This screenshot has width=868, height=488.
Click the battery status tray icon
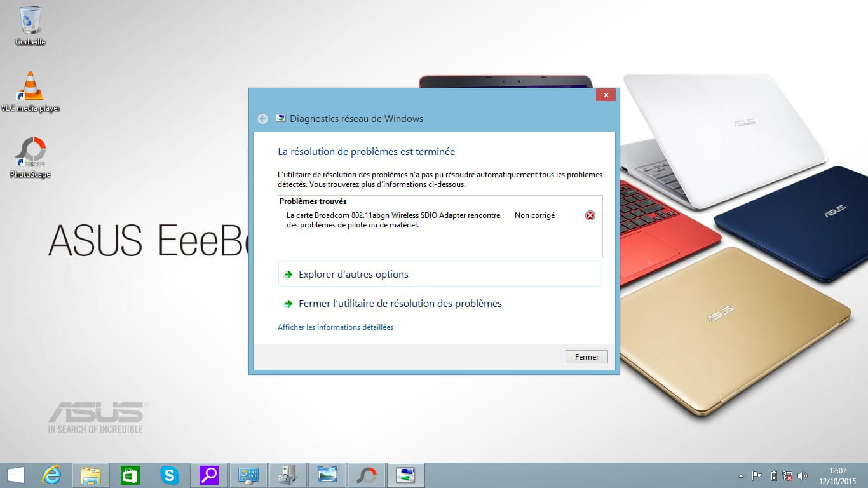pyautogui.click(x=773, y=476)
